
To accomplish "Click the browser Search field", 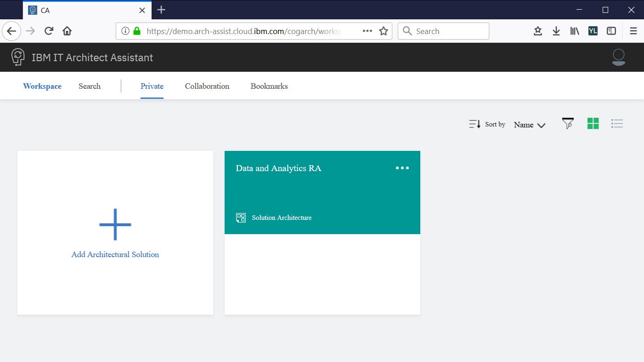I will (443, 31).
